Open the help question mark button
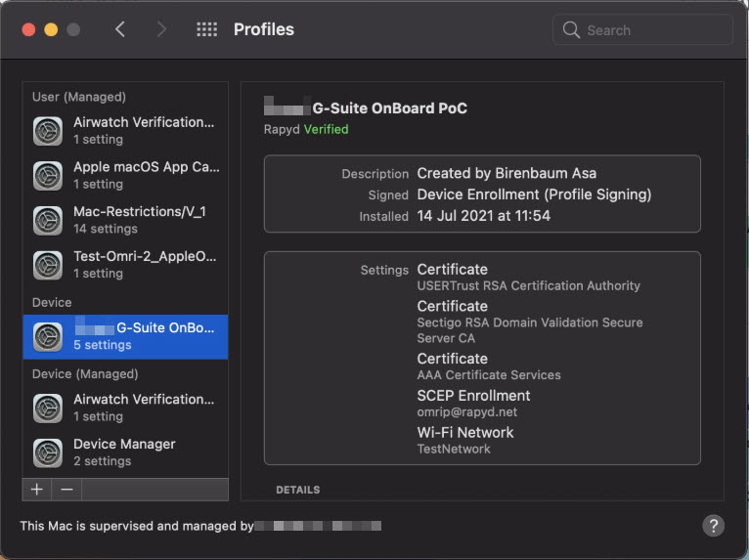Image resolution: width=749 pixels, height=560 pixels. 714,526
